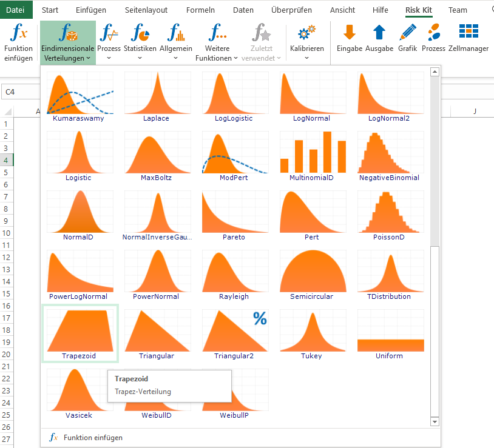494x448 pixels.
Task: Click the C4 name box field
Action: [21, 92]
